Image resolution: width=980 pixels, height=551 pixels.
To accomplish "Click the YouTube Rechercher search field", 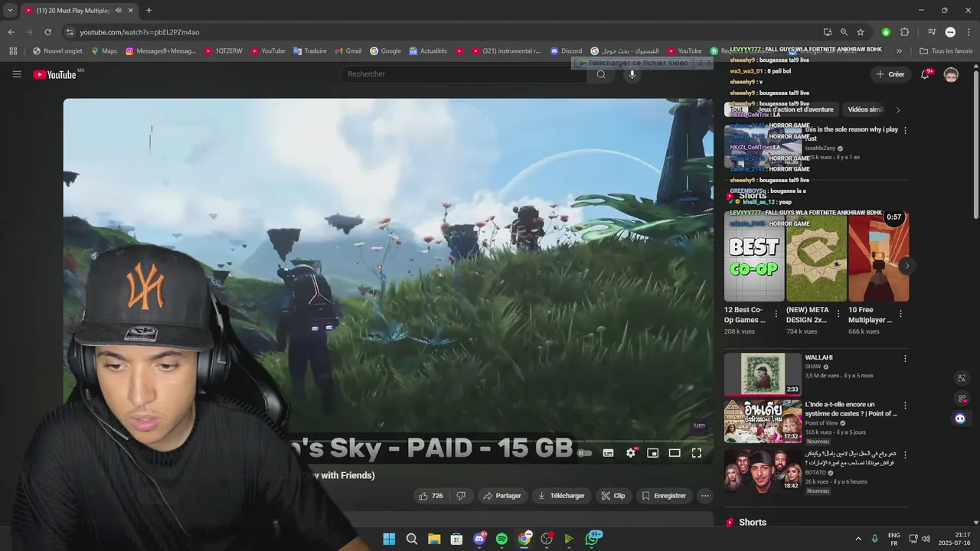I will [x=463, y=74].
